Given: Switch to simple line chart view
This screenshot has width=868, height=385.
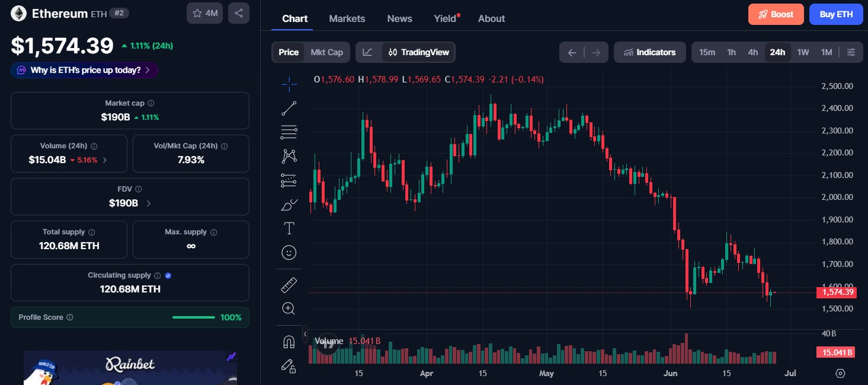Looking at the screenshot, I should pyautogui.click(x=368, y=52).
